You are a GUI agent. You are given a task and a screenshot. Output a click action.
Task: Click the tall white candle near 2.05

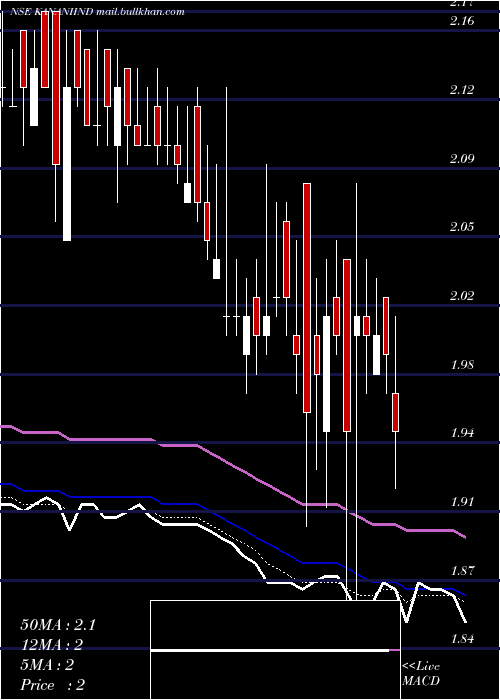click(x=67, y=164)
